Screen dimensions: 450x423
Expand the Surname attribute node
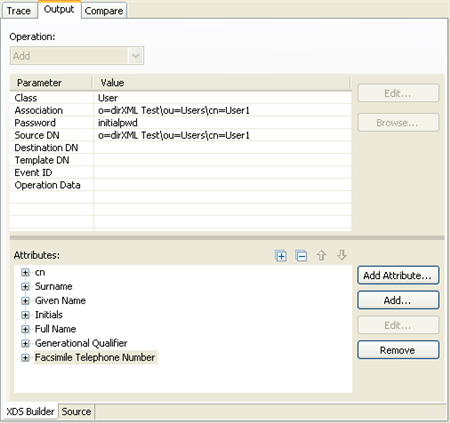(25, 287)
